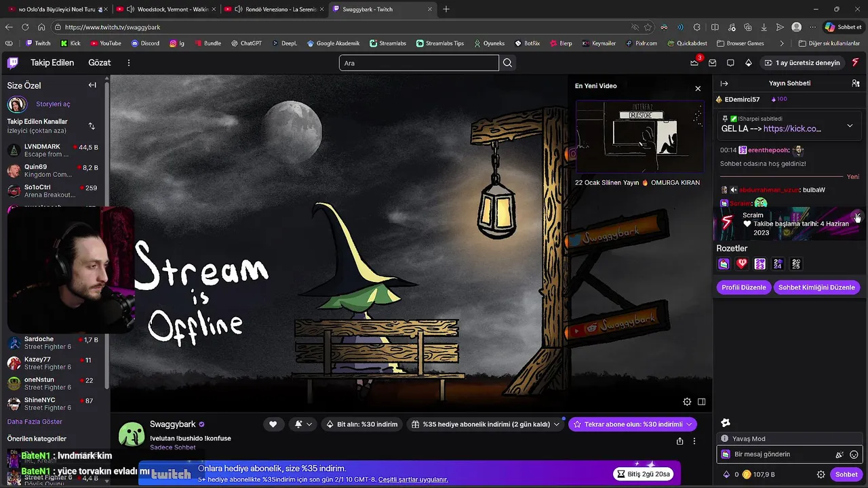Open Browser Games bookmark folder
Screen dimensions: 868x488
[x=740, y=43]
